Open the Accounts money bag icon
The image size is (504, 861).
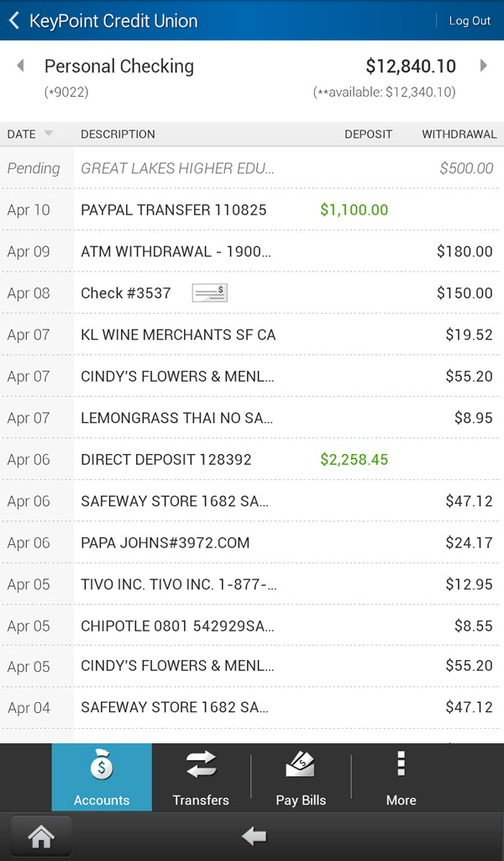click(102, 764)
